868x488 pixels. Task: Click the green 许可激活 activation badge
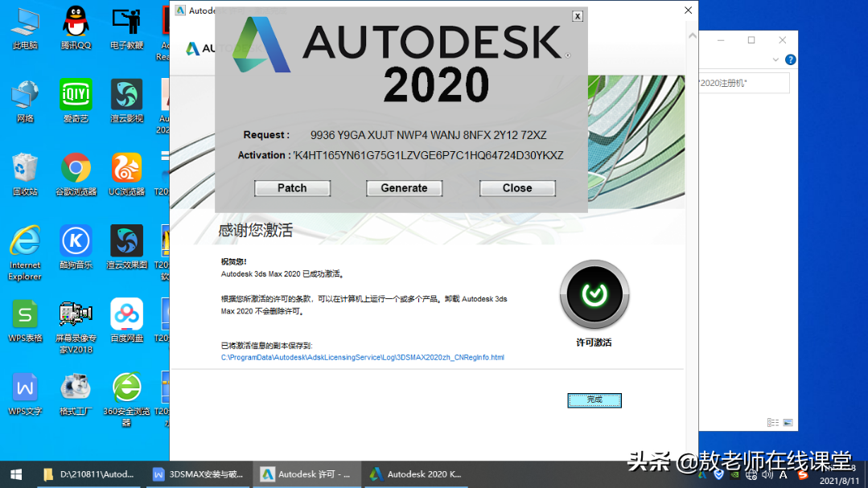(x=594, y=296)
